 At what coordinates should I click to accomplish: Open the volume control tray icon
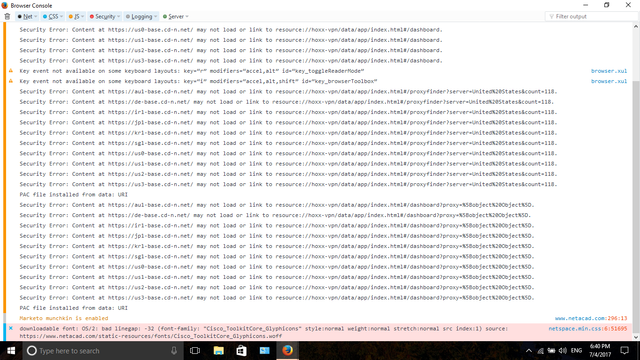click(x=563, y=351)
